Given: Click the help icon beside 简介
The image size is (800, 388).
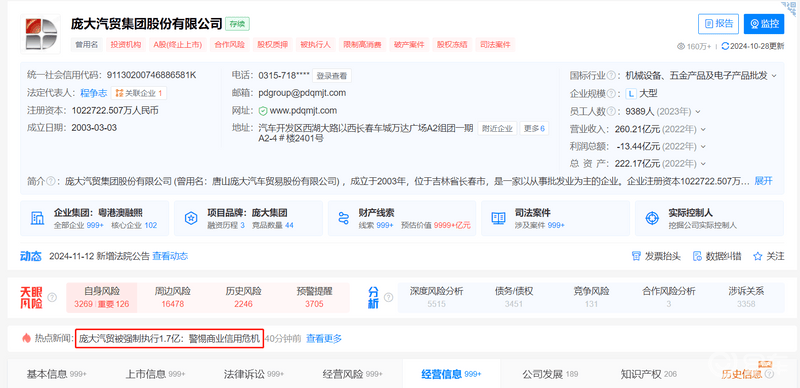Looking at the screenshot, I should (x=50, y=181).
